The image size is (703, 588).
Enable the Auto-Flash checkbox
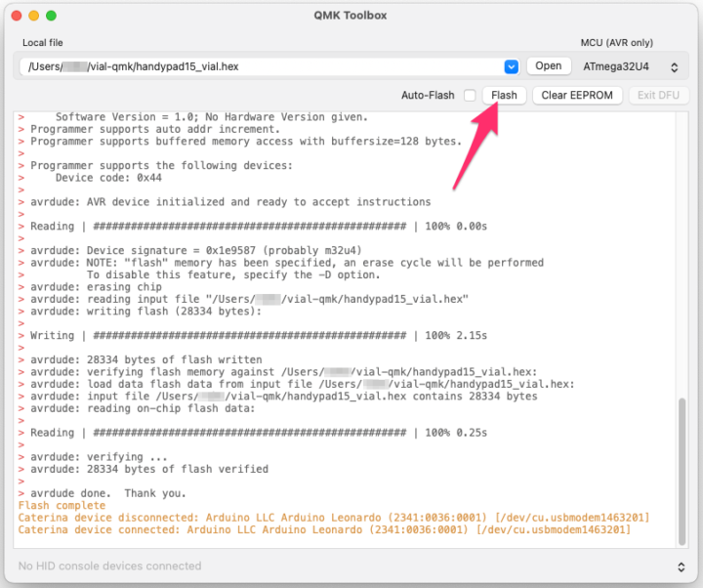470,96
